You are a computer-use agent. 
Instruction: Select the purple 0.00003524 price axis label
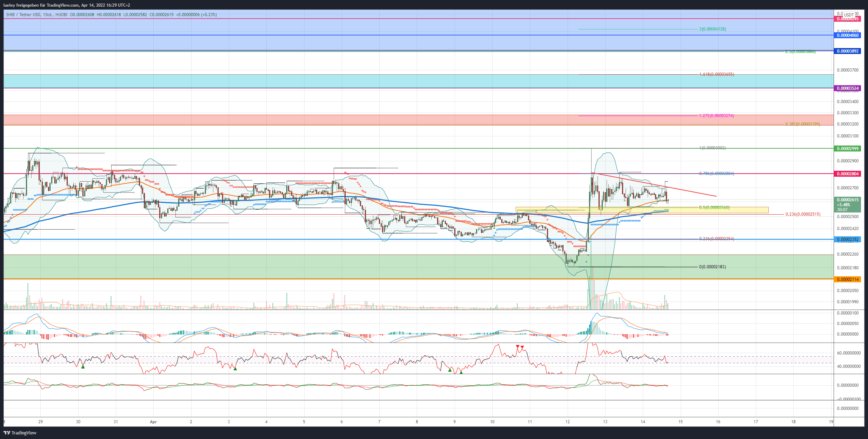pyautogui.click(x=847, y=88)
